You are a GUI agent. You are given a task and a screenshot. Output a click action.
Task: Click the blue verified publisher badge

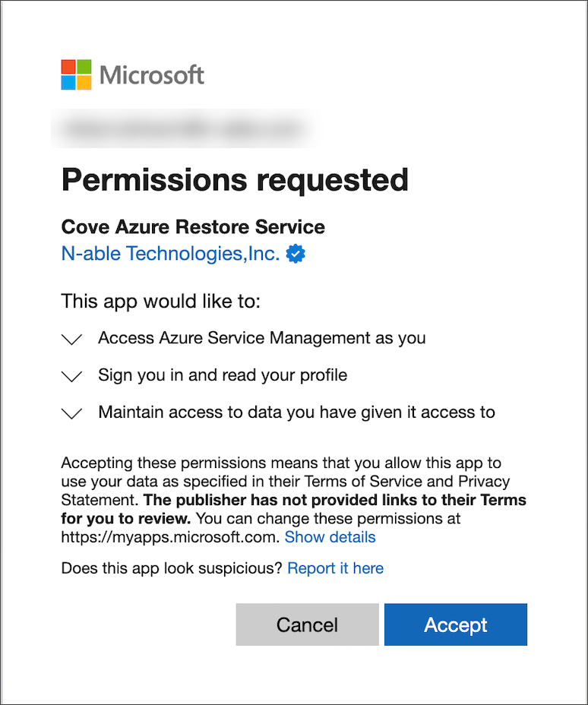click(296, 254)
